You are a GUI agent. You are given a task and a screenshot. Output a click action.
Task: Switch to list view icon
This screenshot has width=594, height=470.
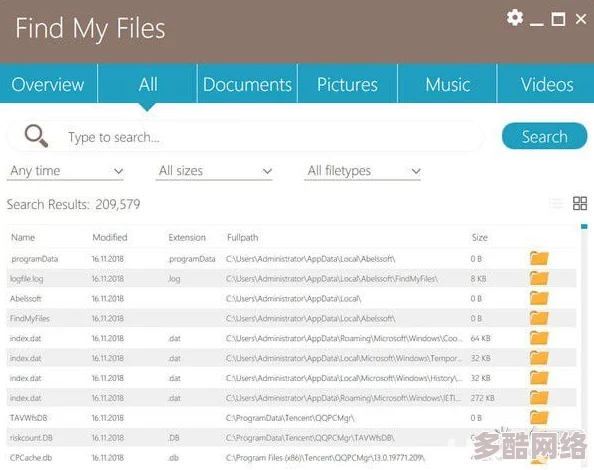(x=556, y=203)
